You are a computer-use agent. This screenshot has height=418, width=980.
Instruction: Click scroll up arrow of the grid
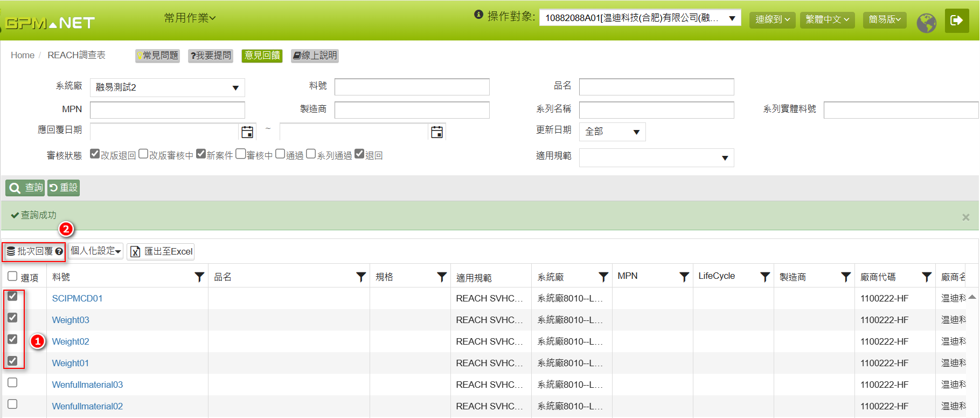pyautogui.click(x=972, y=297)
